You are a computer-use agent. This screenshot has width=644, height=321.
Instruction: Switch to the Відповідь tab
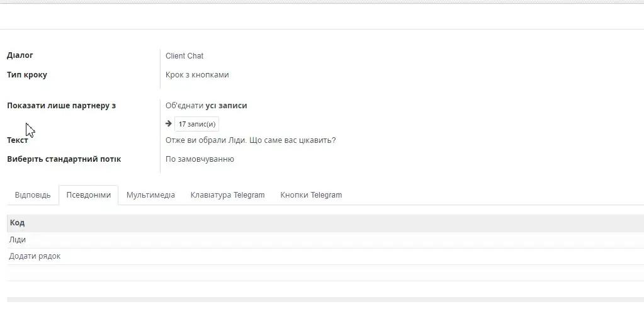33,195
